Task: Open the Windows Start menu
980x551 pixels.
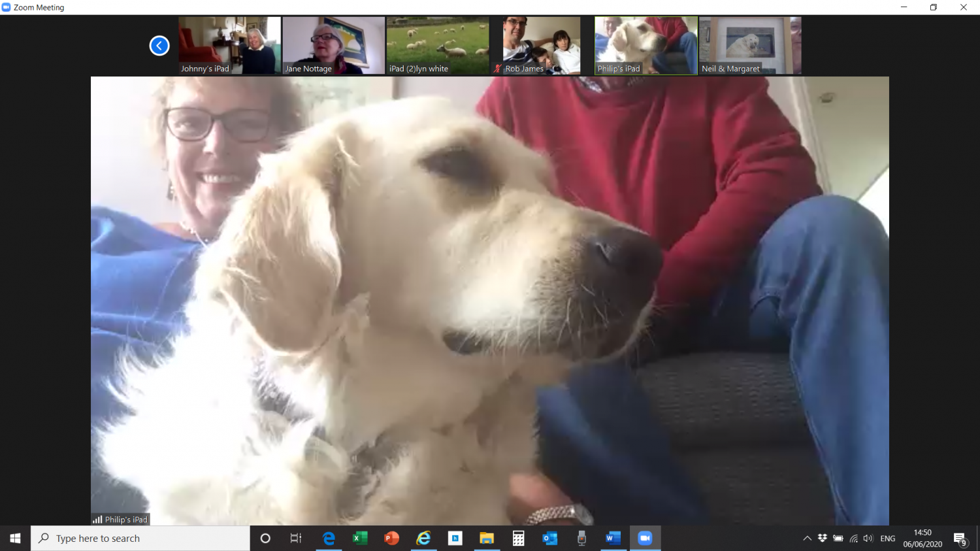Action: coord(15,538)
